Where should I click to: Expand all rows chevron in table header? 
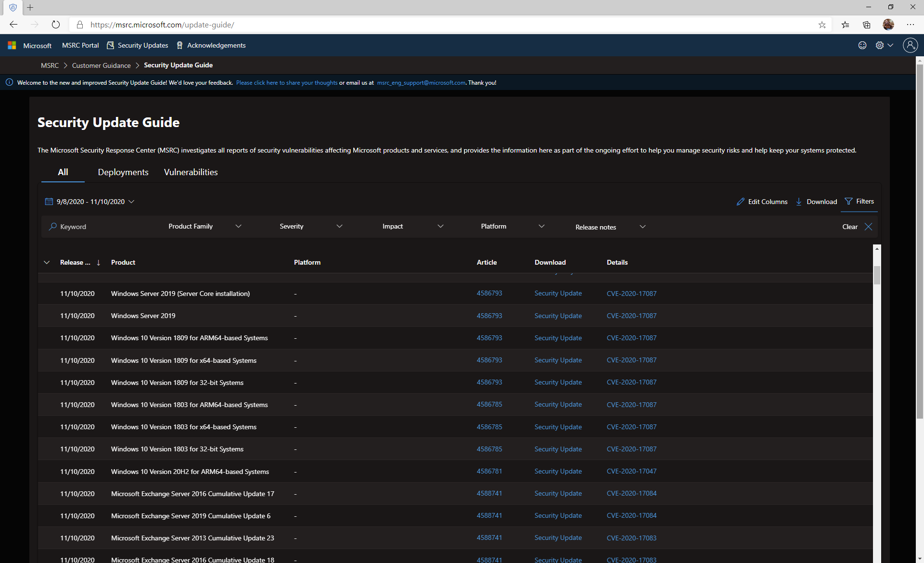click(47, 263)
